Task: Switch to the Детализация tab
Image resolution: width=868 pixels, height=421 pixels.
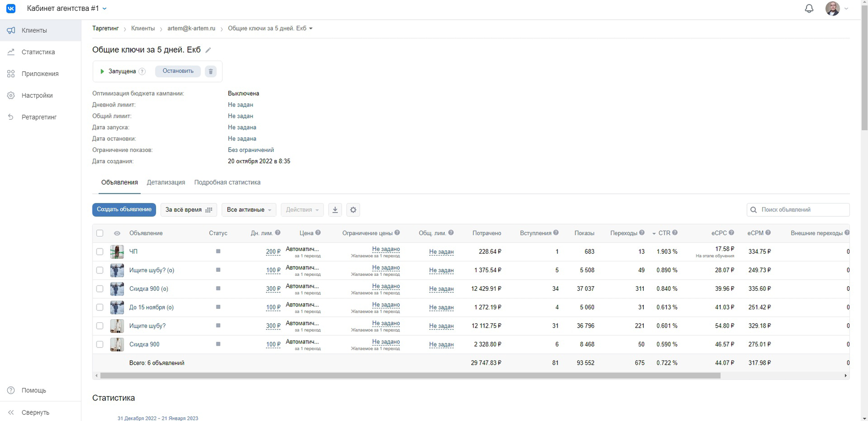Action: click(x=166, y=182)
